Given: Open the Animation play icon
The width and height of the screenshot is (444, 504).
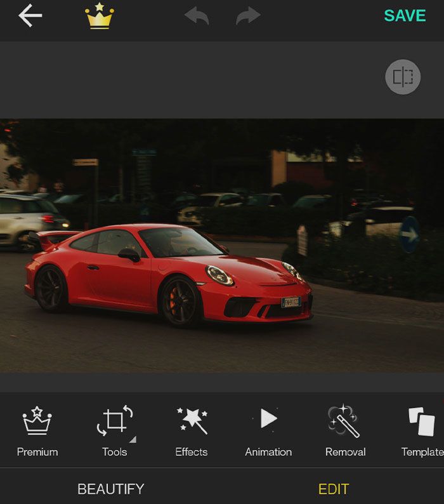Looking at the screenshot, I should tap(268, 419).
